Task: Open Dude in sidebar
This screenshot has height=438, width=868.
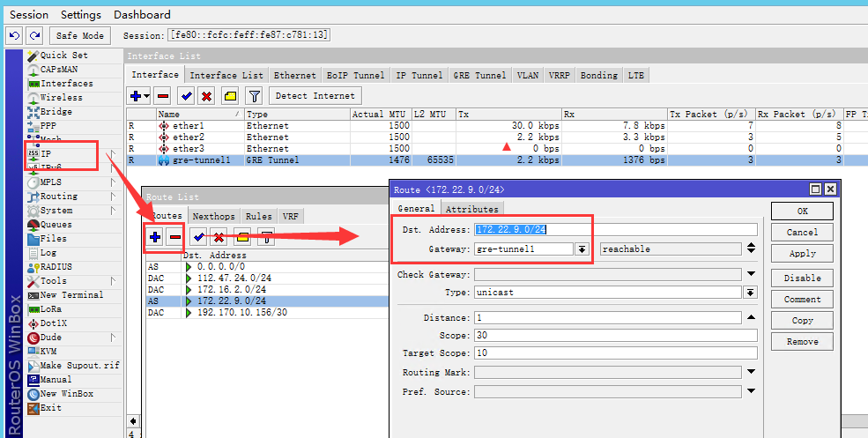Action: coord(44,338)
